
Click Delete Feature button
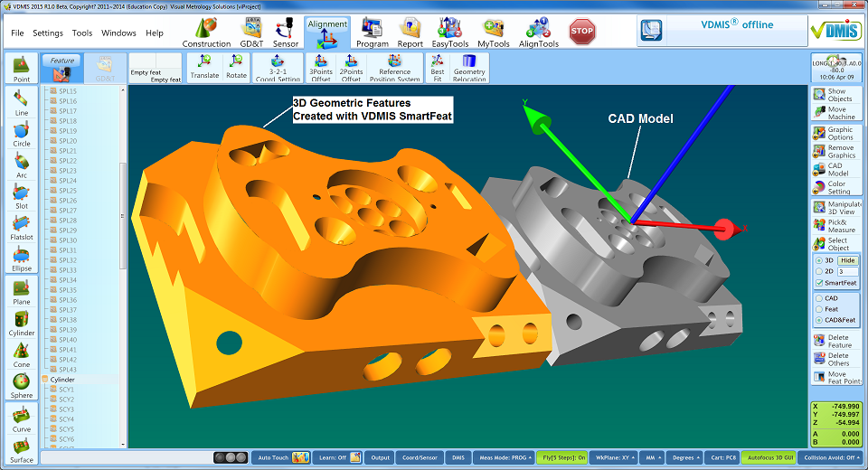tap(837, 341)
